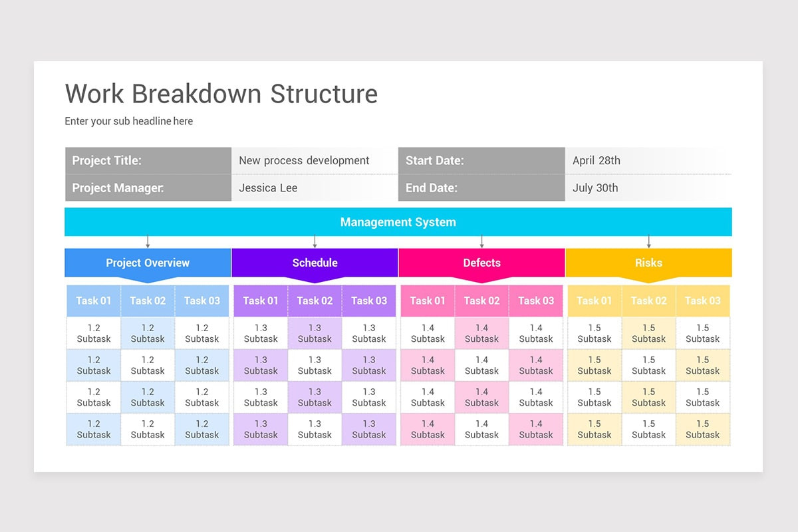
Task: Click the July 30th end date value
Action: click(595, 188)
